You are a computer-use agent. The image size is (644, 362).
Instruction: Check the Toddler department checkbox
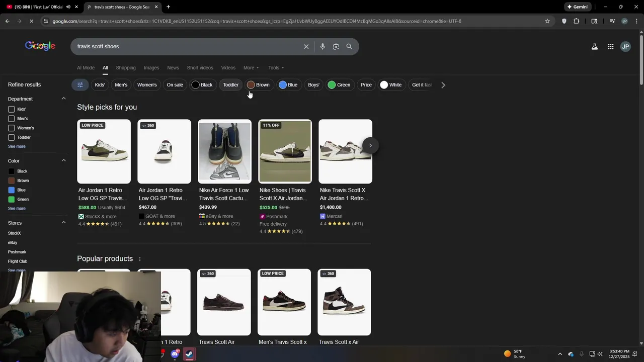click(11, 137)
